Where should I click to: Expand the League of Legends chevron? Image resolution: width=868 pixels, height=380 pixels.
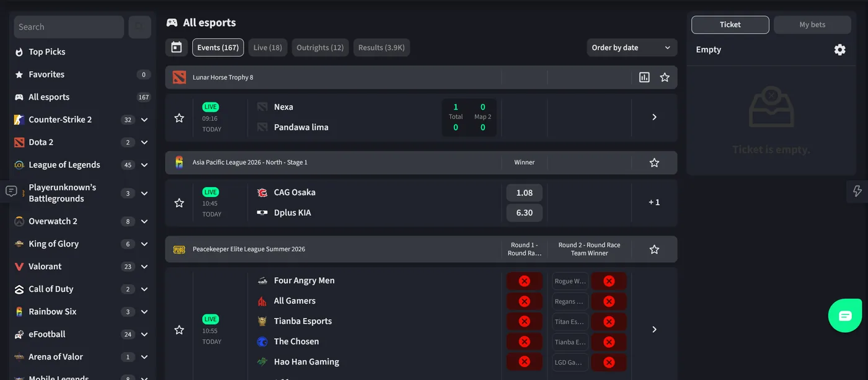[x=144, y=165]
